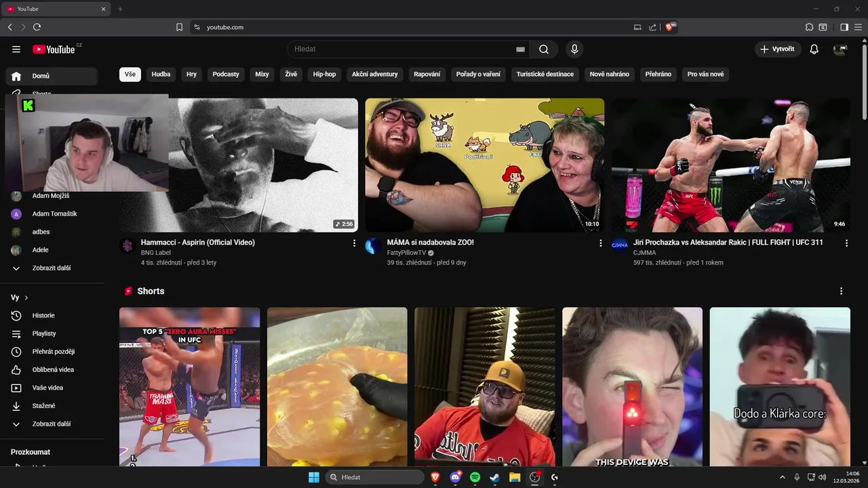This screenshot has height=488, width=868.
Task: Open the FattyPillowTV channel link
Action: (x=406, y=253)
